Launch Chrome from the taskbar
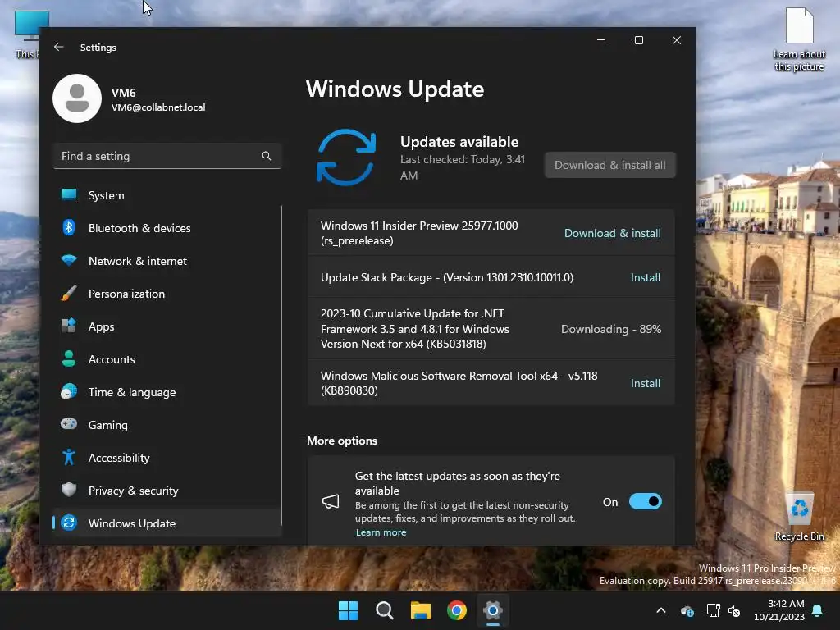Screen dimensions: 840x630 (x=457, y=610)
